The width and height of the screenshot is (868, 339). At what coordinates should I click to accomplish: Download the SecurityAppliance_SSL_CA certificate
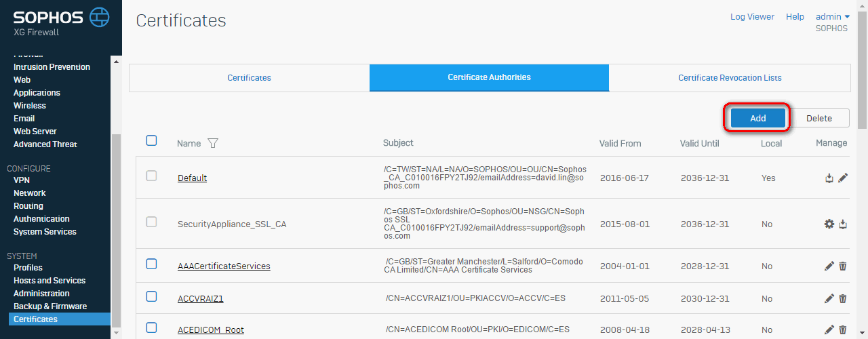point(843,224)
